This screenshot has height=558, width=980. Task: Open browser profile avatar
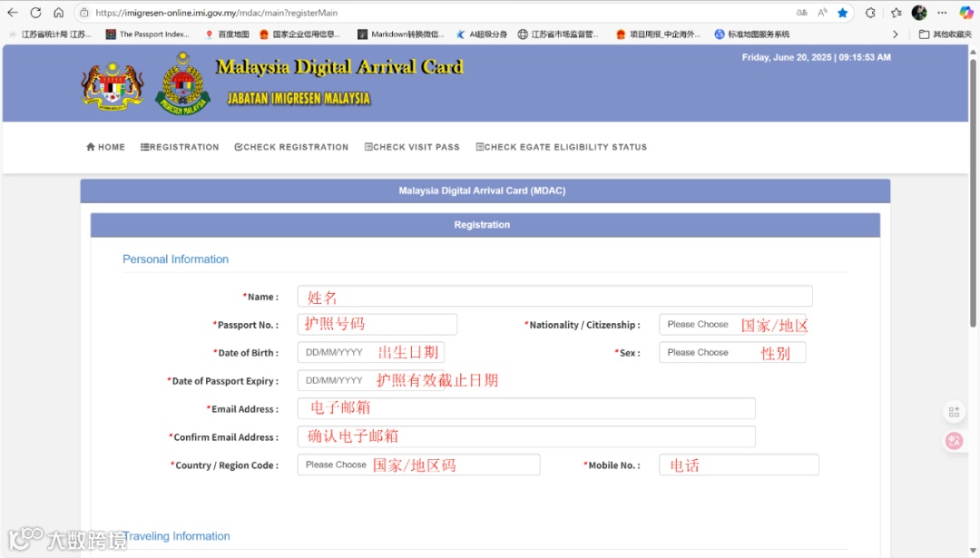[919, 13]
